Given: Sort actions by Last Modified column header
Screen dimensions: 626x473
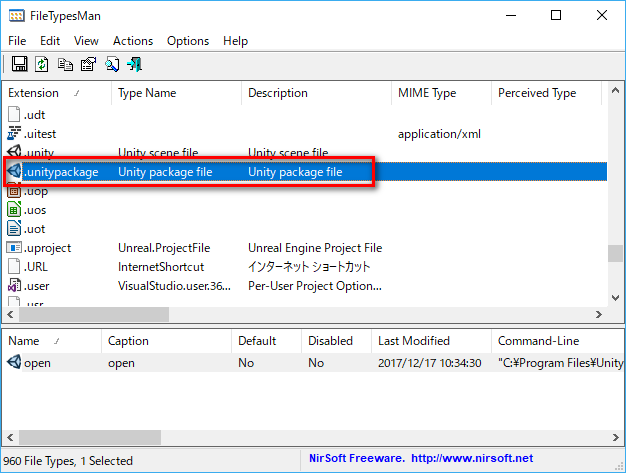Looking at the screenshot, I should pos(431,341).
